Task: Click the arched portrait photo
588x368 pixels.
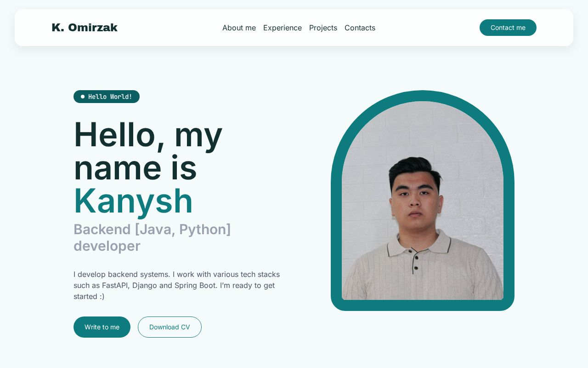Action: tap(423, 201)
